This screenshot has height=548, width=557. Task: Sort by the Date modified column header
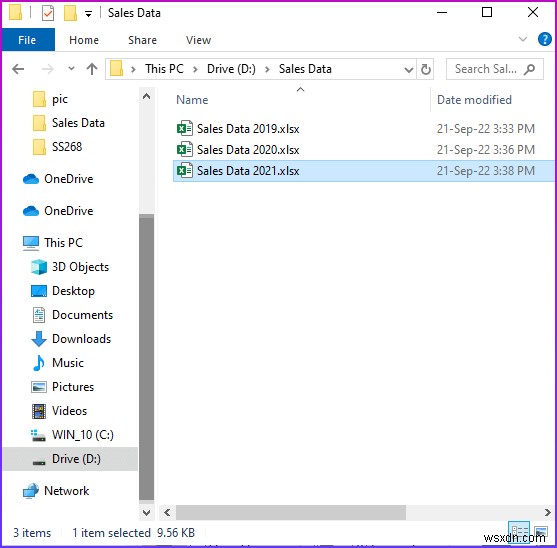coord(474,100)
